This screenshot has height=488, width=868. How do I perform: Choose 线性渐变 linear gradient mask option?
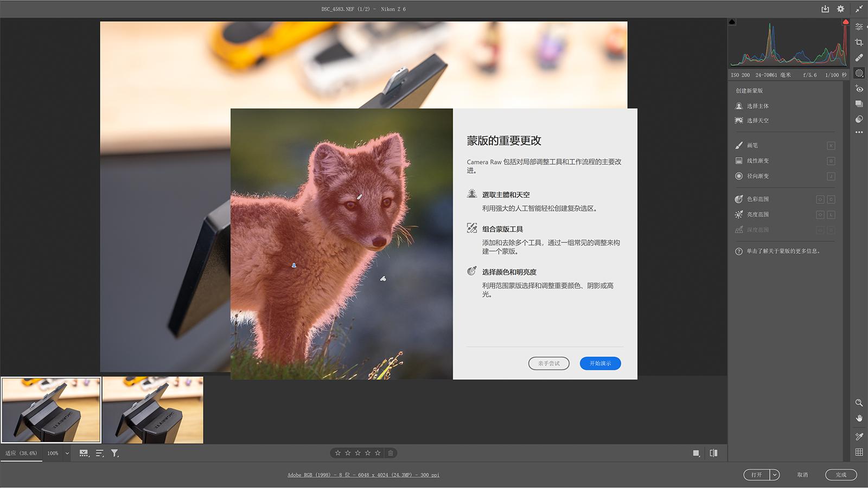757,161
